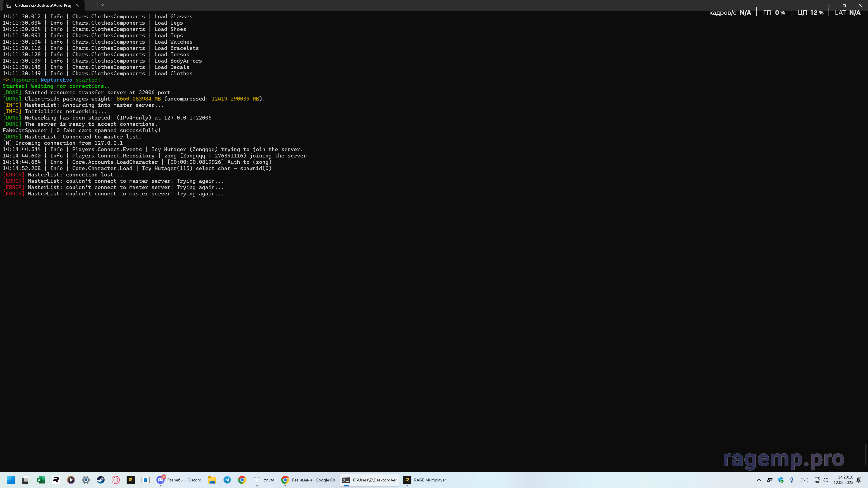Open a new terminal tab
This screenshot has height=488, width=868.
click(92, 5)
